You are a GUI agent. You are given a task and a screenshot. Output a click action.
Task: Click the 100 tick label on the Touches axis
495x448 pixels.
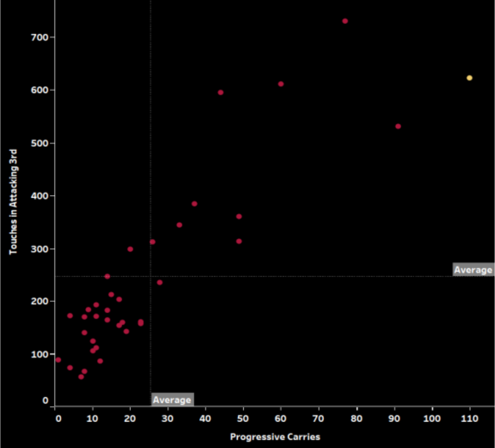tap(39, 354)
